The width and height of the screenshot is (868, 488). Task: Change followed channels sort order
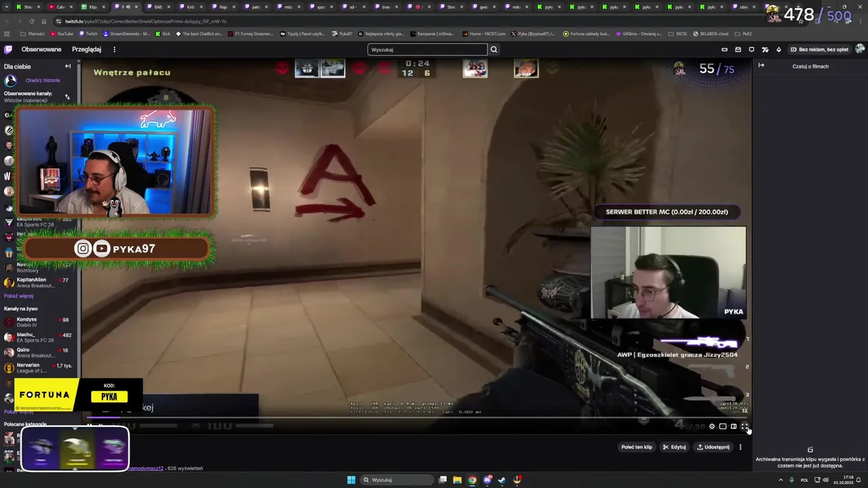pos(67,97)
